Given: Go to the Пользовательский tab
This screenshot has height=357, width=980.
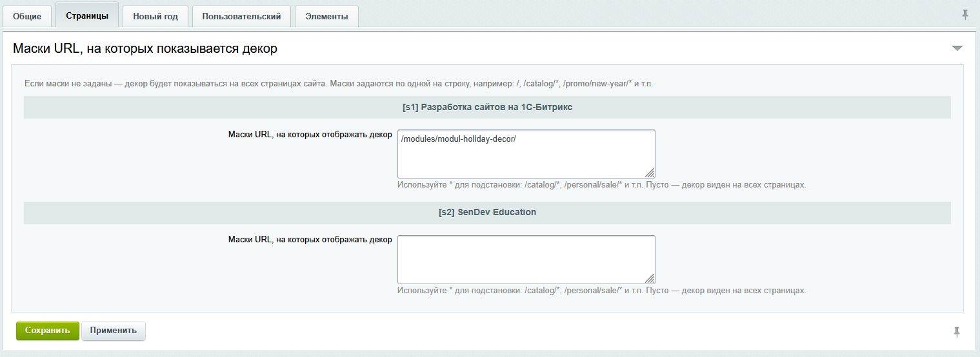Looking at the screenshot, I should [241, 16].
